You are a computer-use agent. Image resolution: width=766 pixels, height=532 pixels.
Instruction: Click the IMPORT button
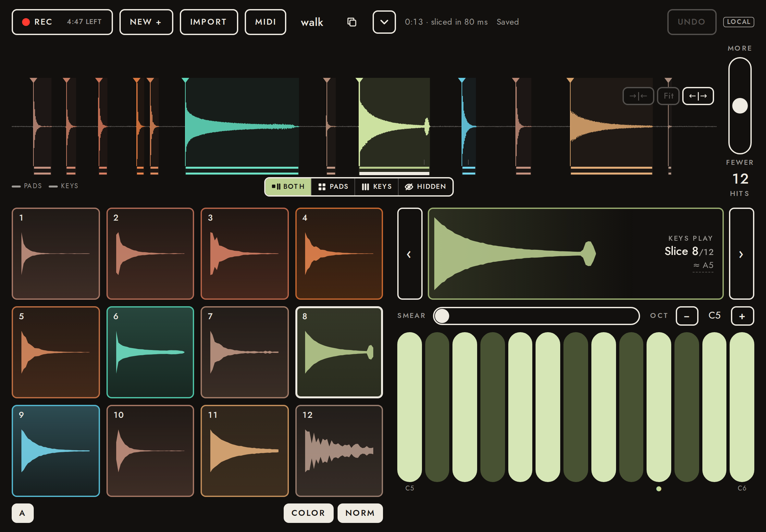click(x=209, y=22)
